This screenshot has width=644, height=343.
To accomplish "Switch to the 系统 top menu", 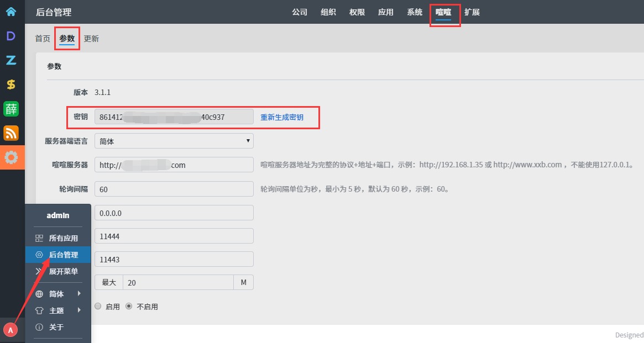I will tap(415, 12).
